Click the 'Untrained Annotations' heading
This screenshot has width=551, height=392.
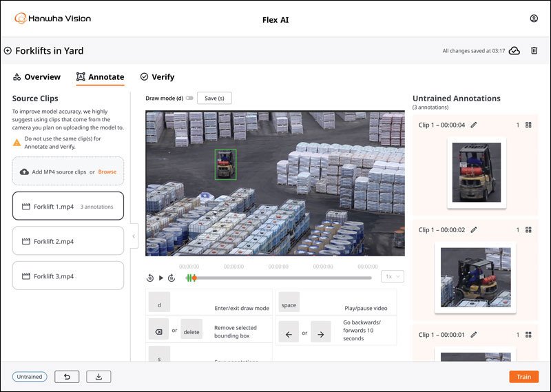tap(457, 99)
